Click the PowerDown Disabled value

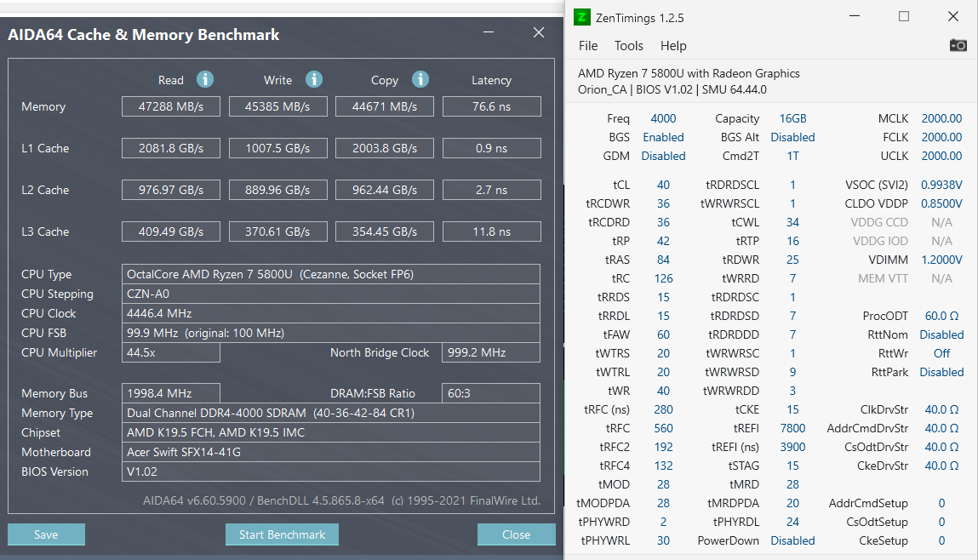pyautogui.click(x=792, y=540)
